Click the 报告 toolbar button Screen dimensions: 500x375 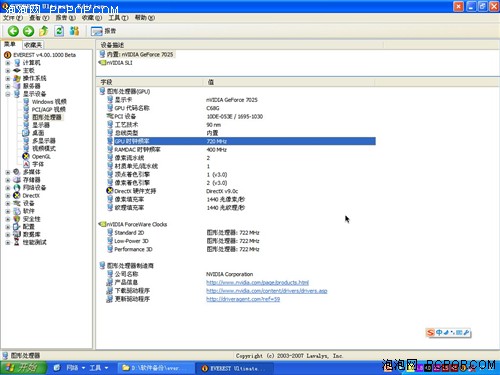click(x=103, y=31)
